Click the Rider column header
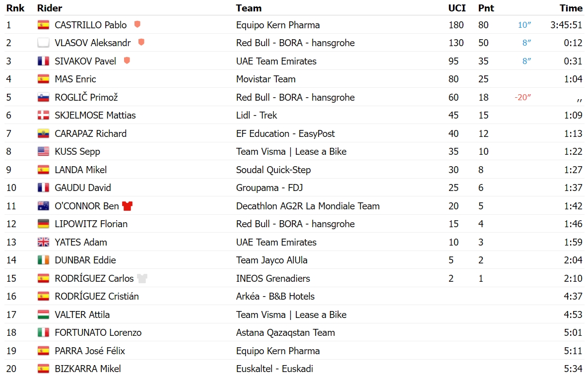Screen dimensions: 588x377 50,8
